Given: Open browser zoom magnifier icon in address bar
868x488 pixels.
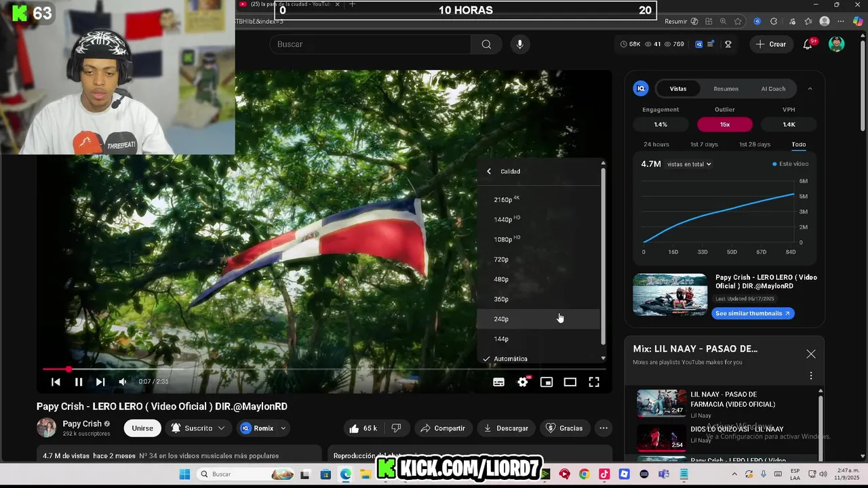Looking at the screenshot, I should [723, 21].
